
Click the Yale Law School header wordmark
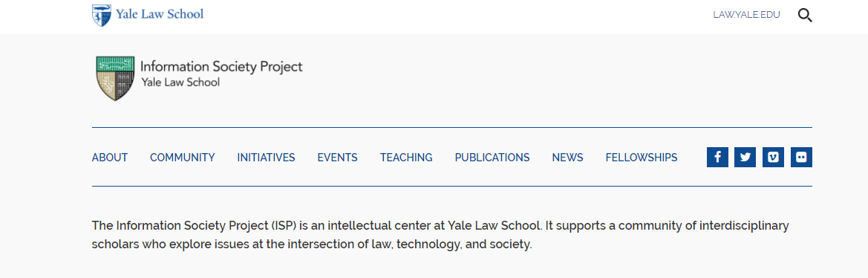pyautogui.click(x=160, y=14)
